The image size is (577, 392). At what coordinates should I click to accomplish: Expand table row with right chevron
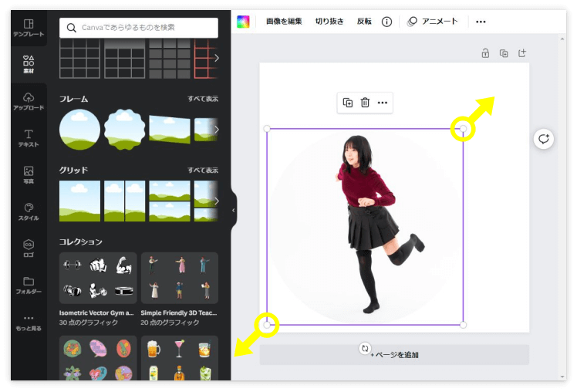[x=216, y=58]
